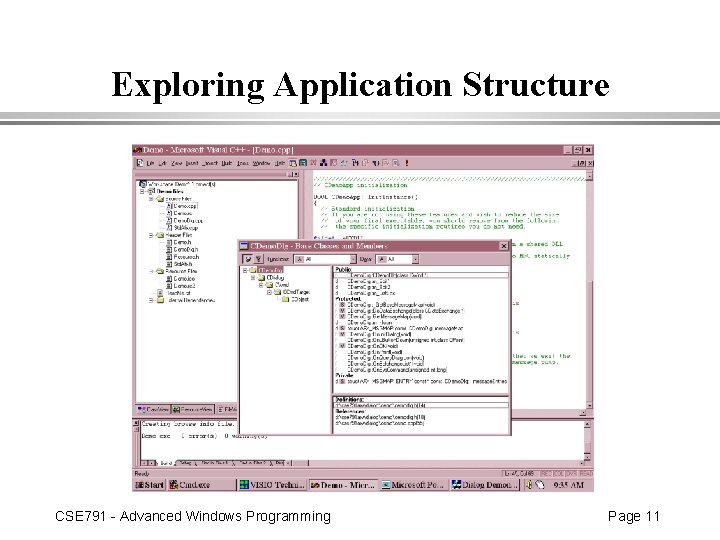The height and width of the screenshot is (540, 720).
Task: Select Resource.h in Header Files
Action: pos(182,257)
